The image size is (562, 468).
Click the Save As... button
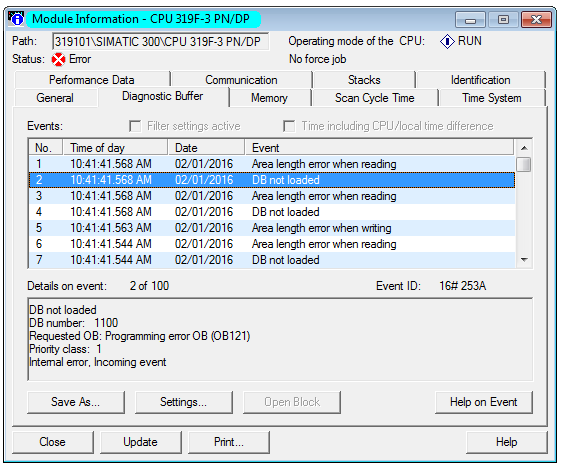[76, 402]
